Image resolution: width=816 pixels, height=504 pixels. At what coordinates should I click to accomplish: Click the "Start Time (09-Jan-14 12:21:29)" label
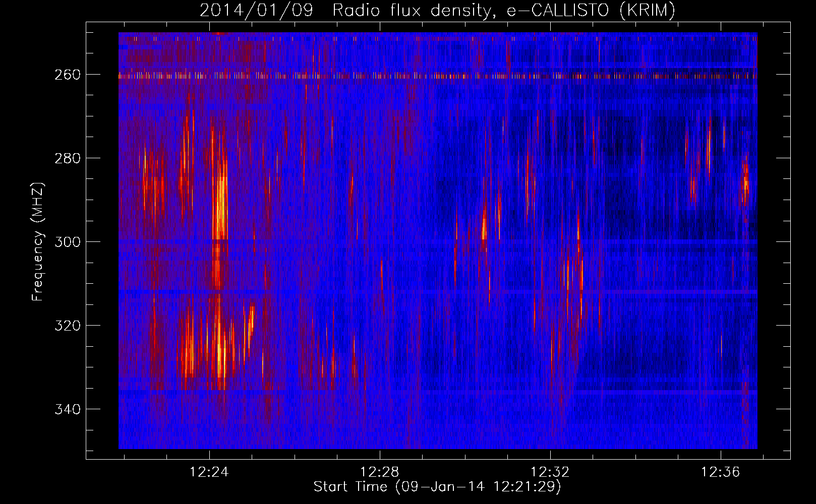pos(437,487)
